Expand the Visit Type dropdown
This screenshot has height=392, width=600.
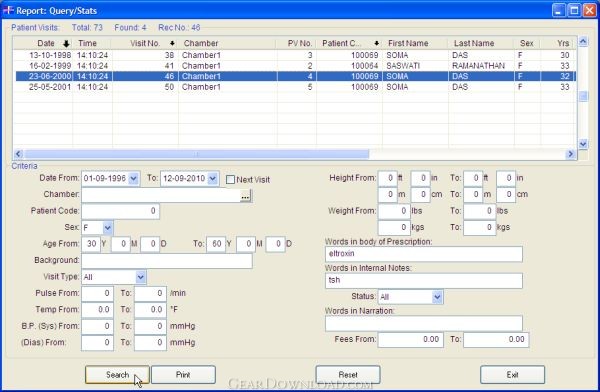140,277
